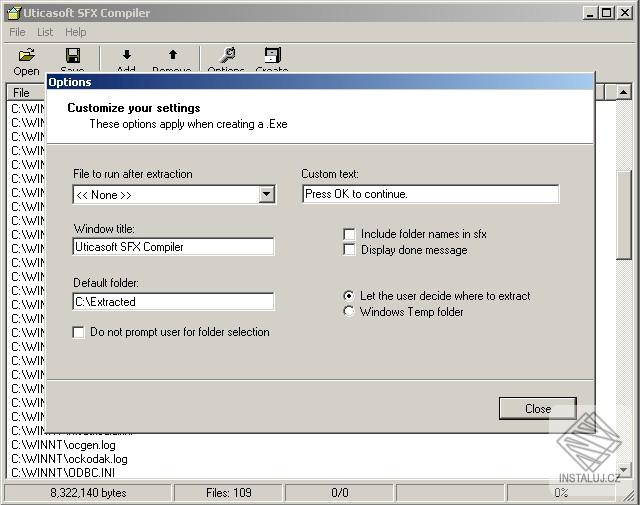This screenshot has width=640, height=505.
Task: Expand the File to run after extraction dropdown
Action: click(266, 195)
